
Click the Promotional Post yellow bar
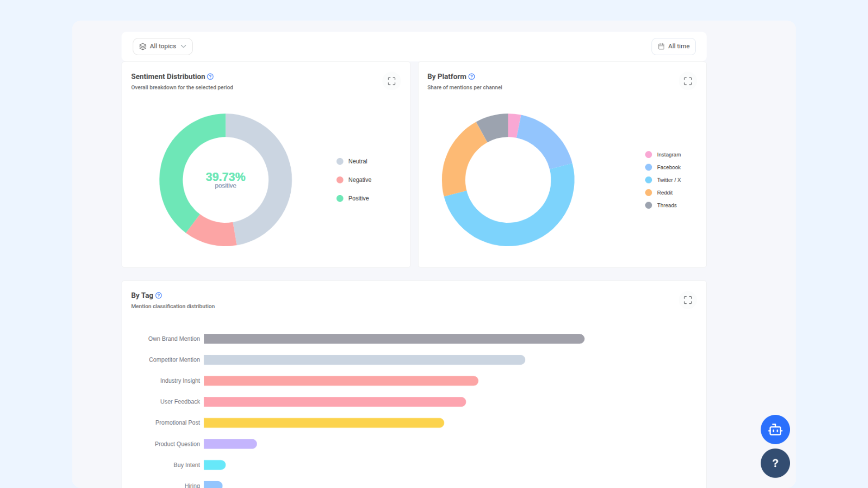tap(324, 423)
